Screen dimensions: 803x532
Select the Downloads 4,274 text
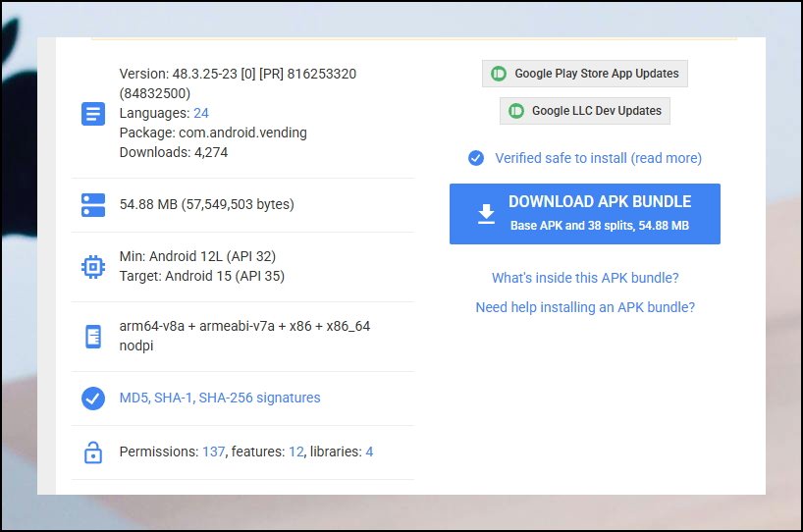pos(174,152)
